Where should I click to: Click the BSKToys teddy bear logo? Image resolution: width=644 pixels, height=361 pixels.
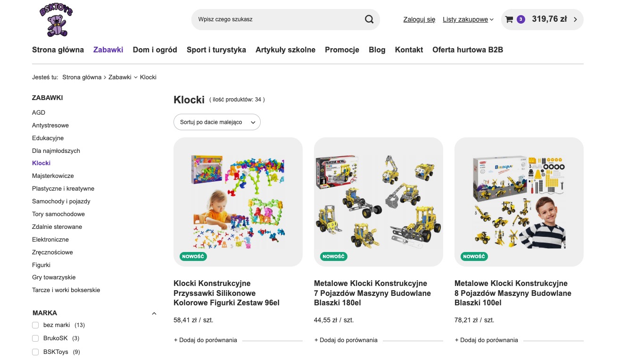[x=56, y=20]
